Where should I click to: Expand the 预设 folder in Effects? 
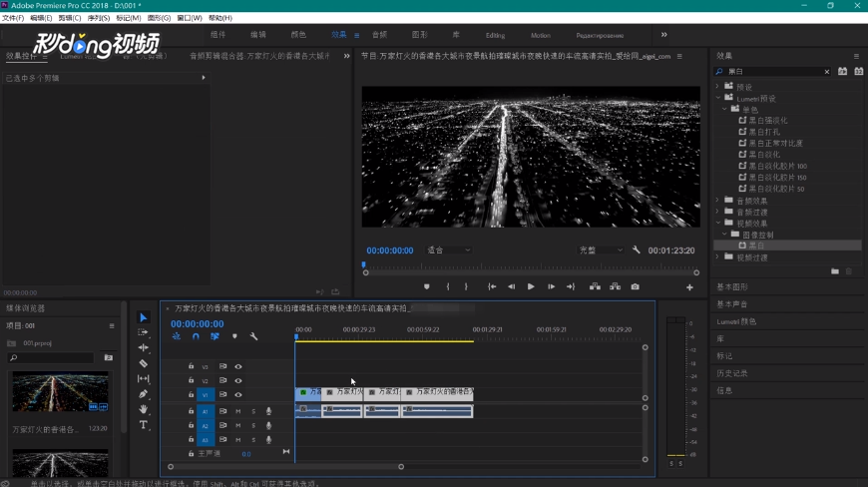point(718,87)
